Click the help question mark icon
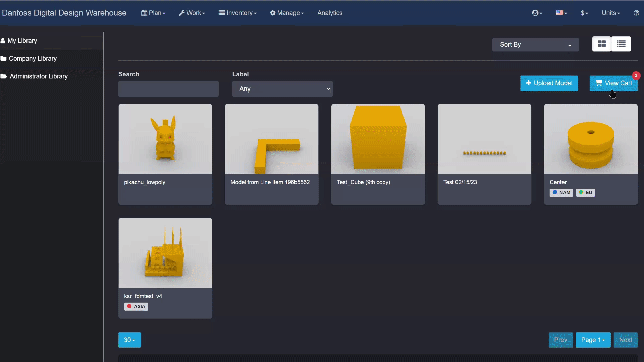Image resolution: width=644 pixels, height=362 pixels. coord(636,13)
